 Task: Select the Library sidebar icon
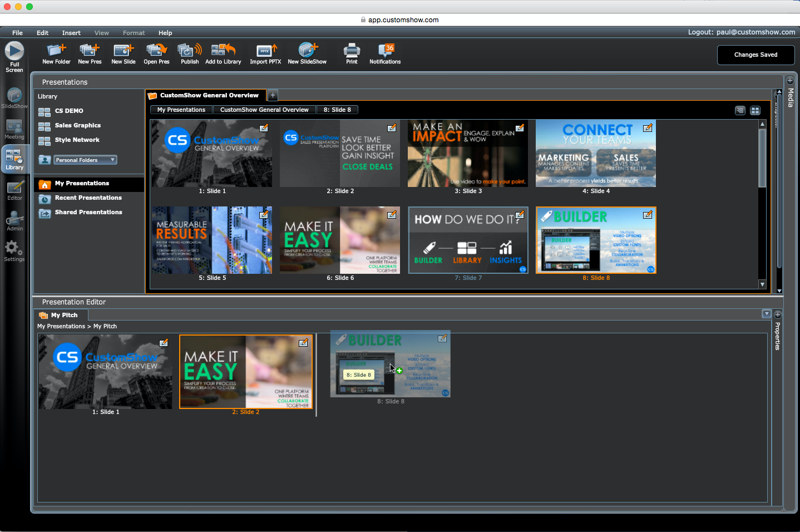[x=14, y=160]
